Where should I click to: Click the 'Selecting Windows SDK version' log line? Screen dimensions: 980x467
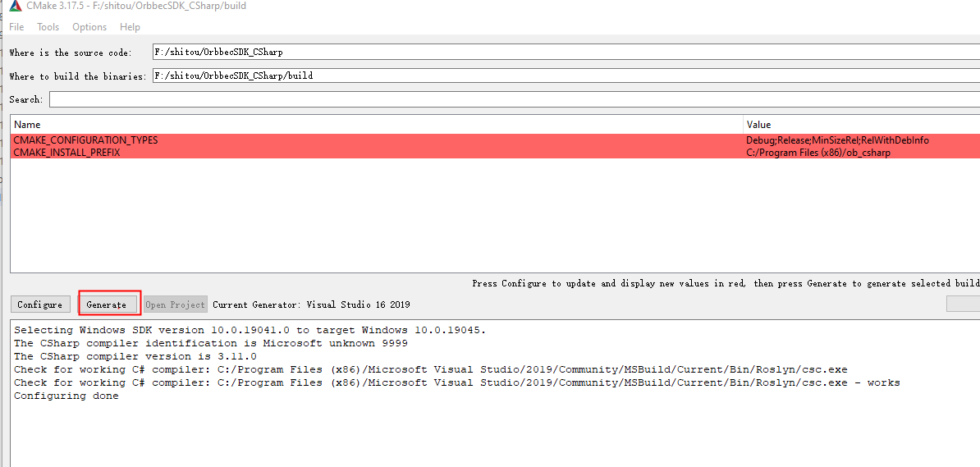click(x=250, y=330)
